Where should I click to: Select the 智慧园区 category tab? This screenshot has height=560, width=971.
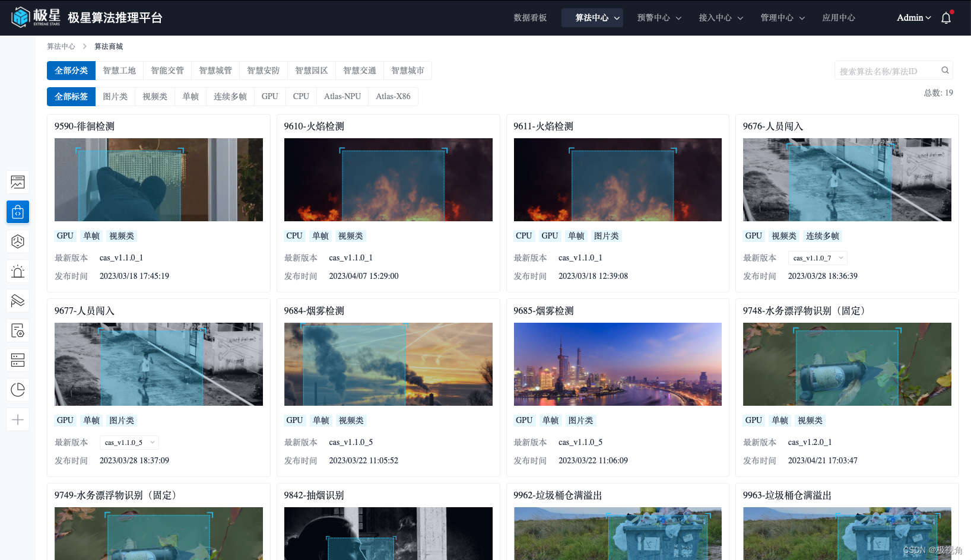(312, 71)
